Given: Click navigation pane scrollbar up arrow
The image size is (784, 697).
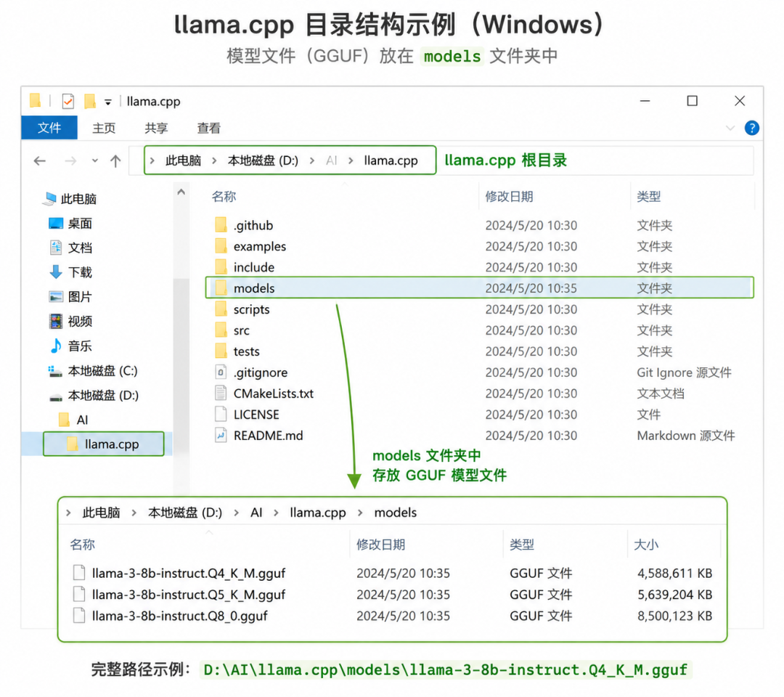Looking at the screenshot, I should click(181, 192).
